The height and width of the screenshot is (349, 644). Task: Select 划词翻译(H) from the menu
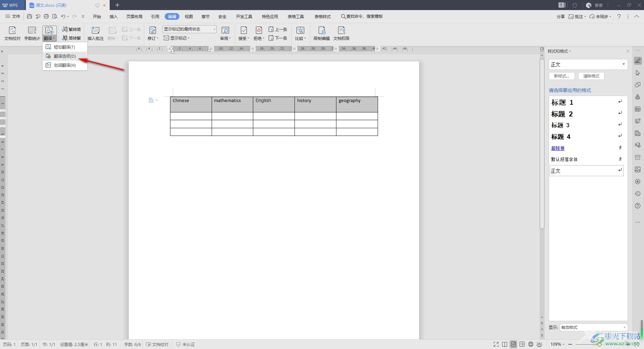[65, 65]
